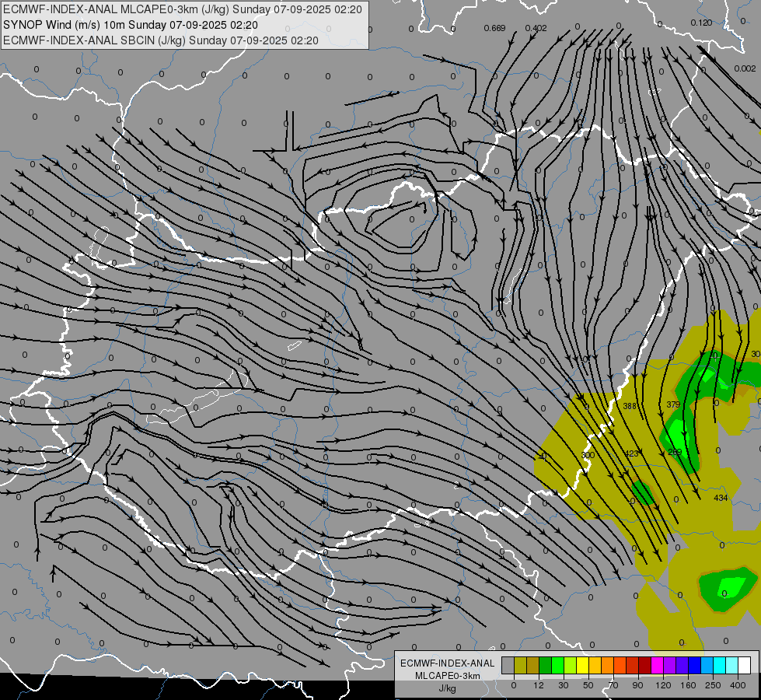Click the legend text MLCAPE0-3km

pos(447,676)
